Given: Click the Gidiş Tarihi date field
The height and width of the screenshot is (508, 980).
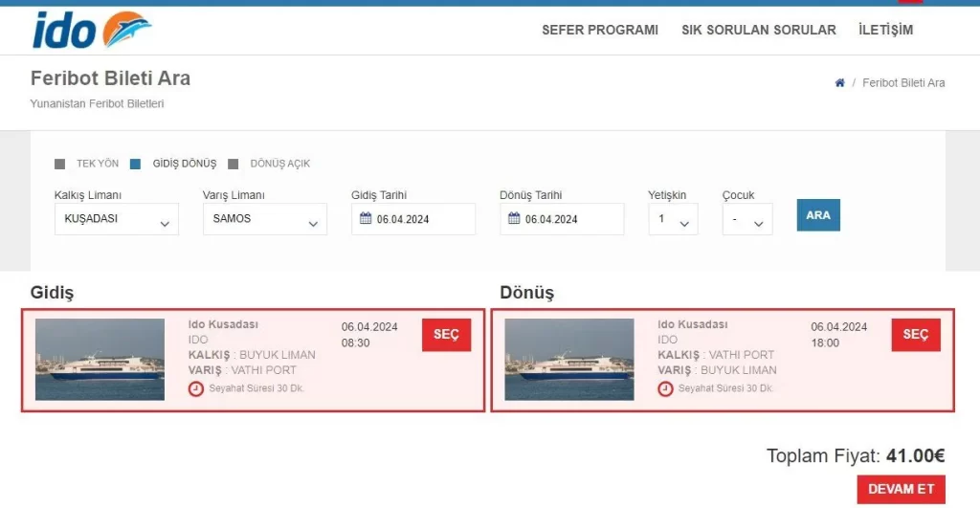Looking at the screenshot, I should [x=413, y=219].
